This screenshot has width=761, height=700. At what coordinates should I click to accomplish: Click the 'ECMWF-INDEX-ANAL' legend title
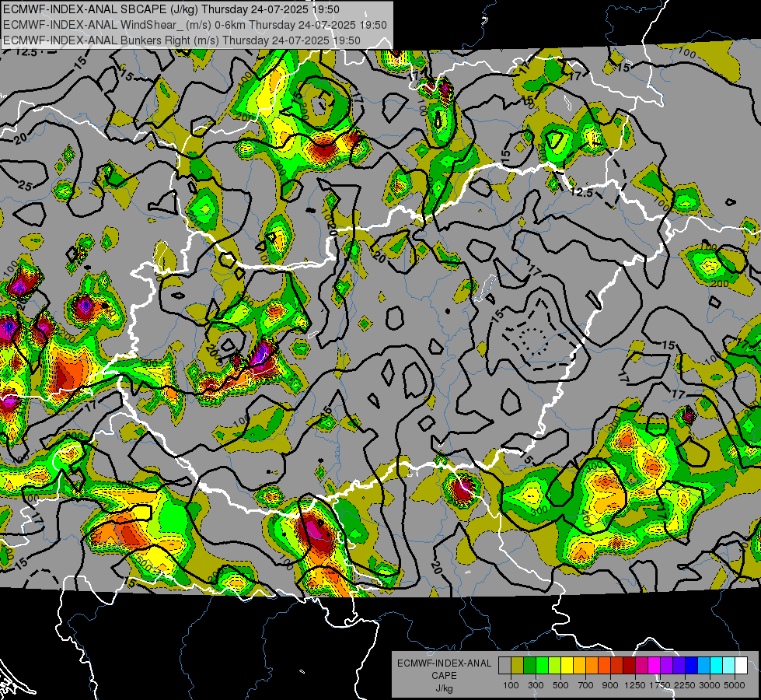click(444, 663)
